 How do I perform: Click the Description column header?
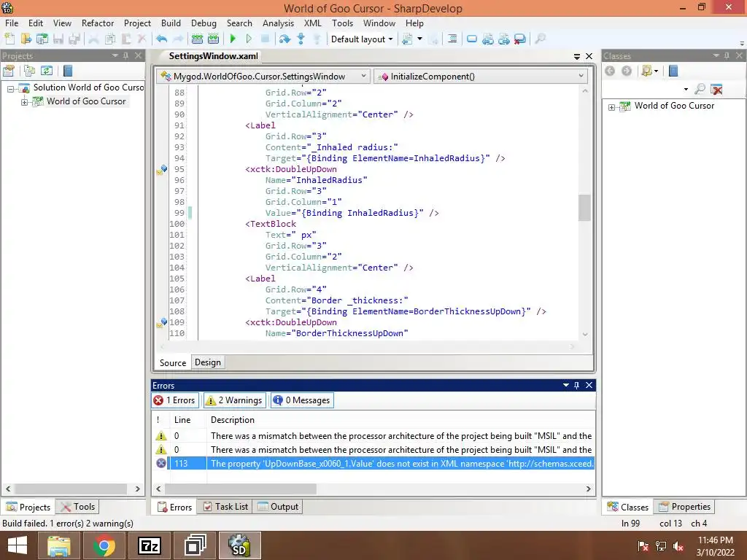click(233, 420)
